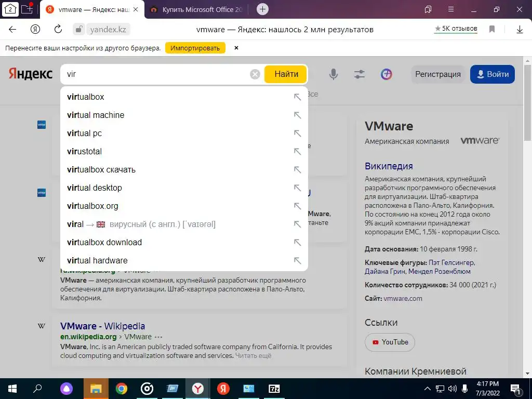Bookmark this page
This screenshot has width=532, height=399.
pyautogui.click(x=492, y=29)
